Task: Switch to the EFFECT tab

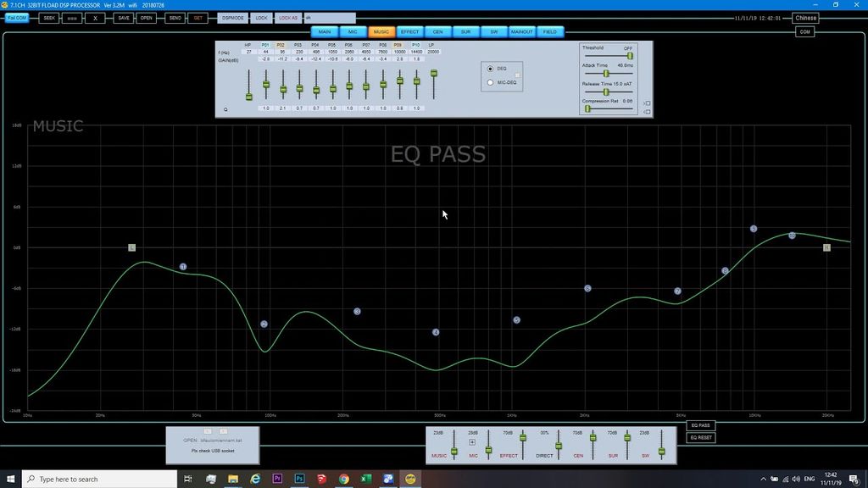Action: 409,32
